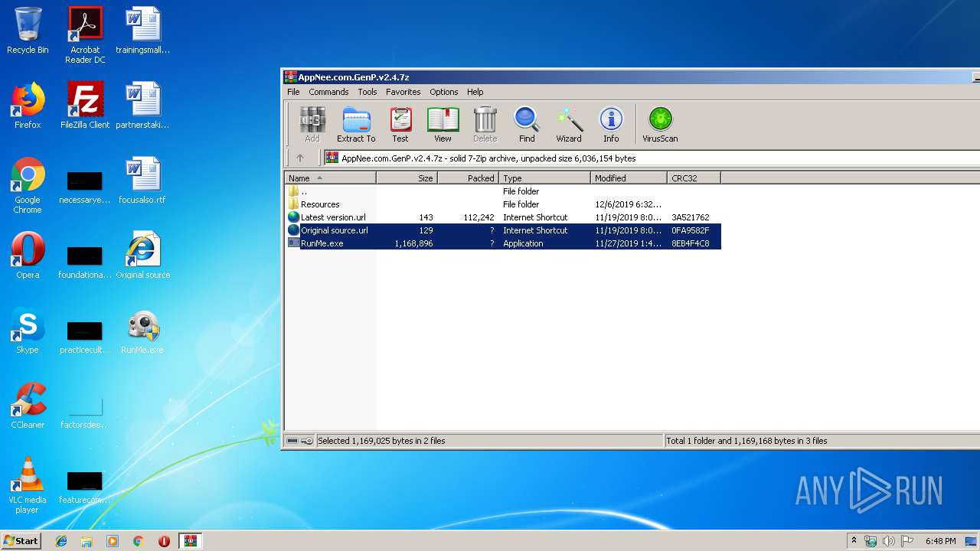Open Acrobat Reader DC desktop icon

click(85, 35)
